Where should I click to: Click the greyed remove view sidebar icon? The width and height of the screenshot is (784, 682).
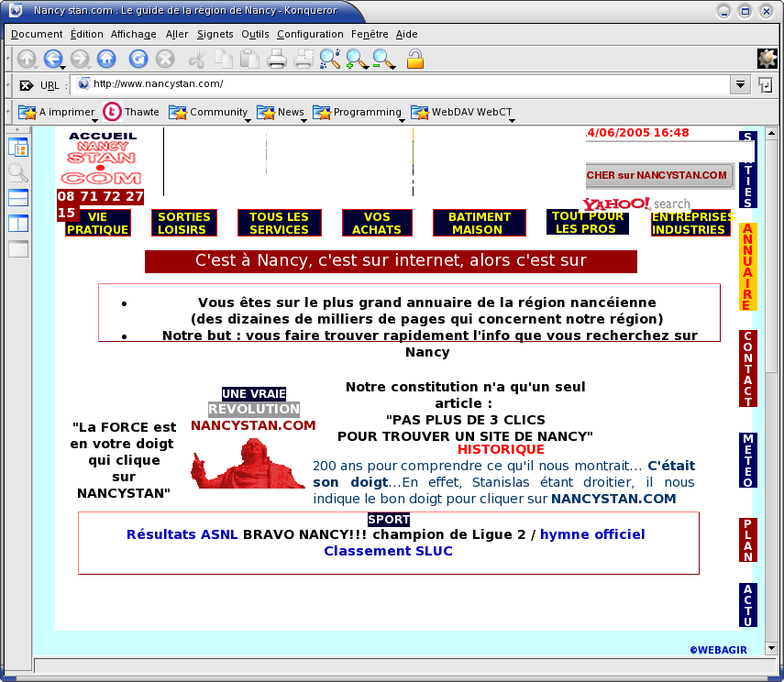pos(18,248)
